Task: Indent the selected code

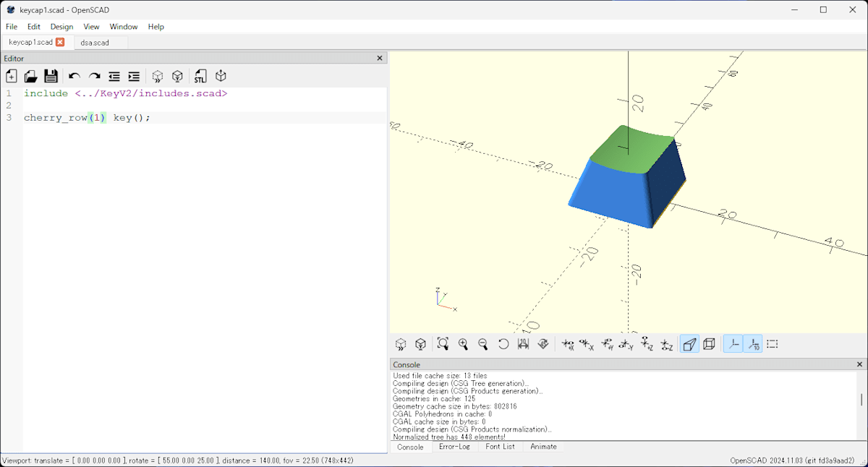Action: (134, 76)
